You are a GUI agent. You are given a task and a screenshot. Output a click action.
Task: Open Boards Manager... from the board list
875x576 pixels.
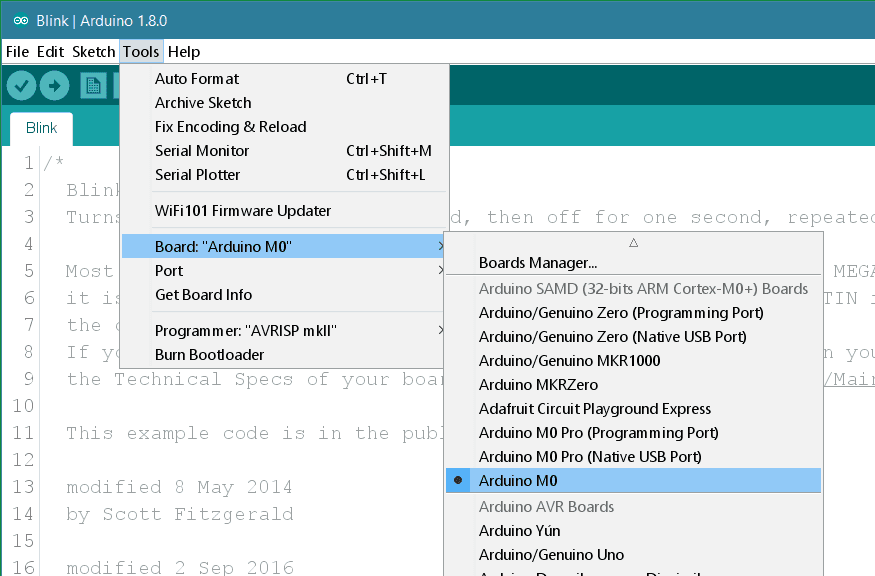coord(538,264)
